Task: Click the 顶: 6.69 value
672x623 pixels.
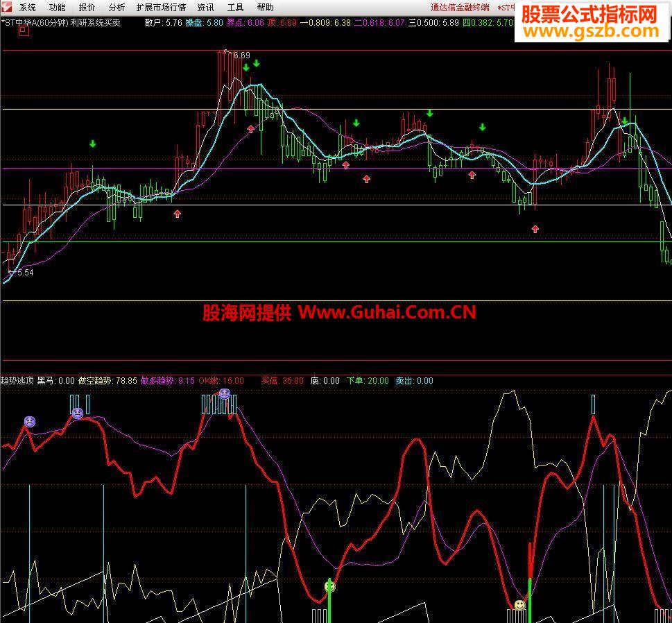Action: (282, 23)
